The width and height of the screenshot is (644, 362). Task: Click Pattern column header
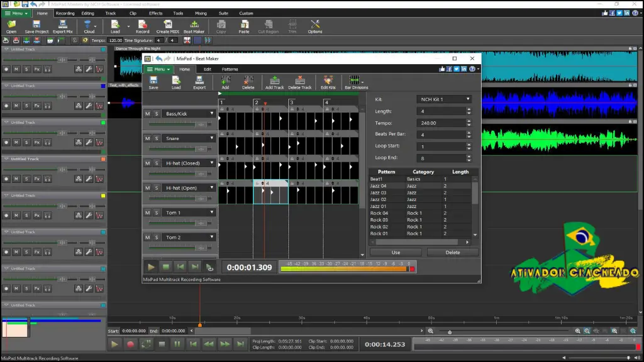click(387, 172)
